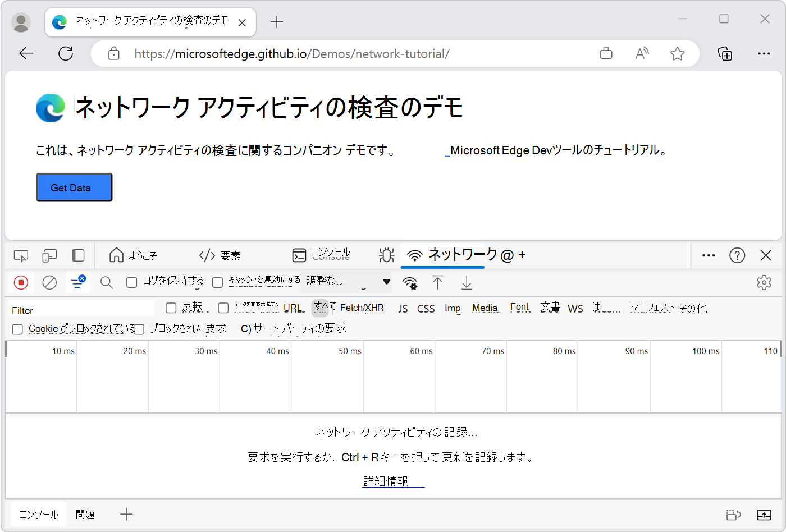Open the filter bar toggle icon
The height and width of the screenshot is (532, 786).
point(78,282)
